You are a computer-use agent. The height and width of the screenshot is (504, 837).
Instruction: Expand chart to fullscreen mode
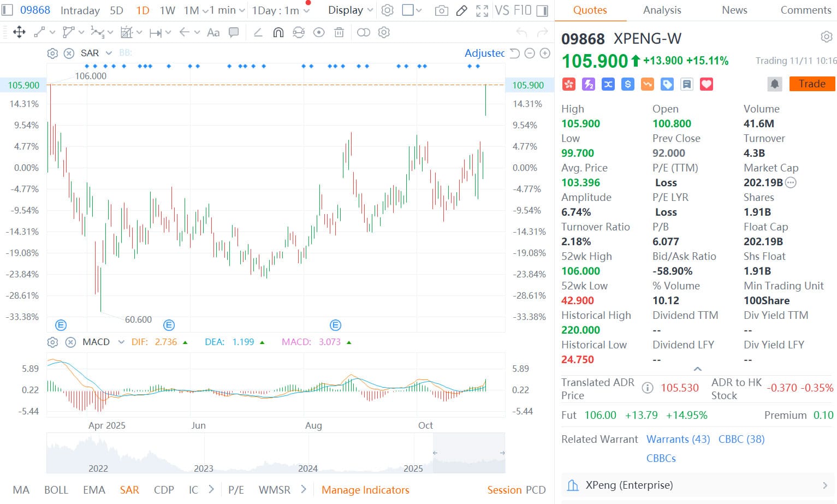coord(482,10)
